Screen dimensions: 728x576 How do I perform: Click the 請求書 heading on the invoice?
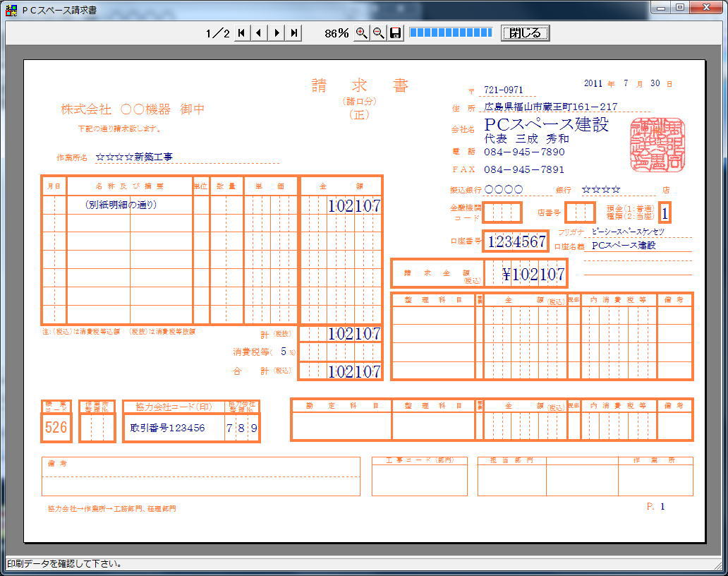pyautogui.click(x=359, y=85)
